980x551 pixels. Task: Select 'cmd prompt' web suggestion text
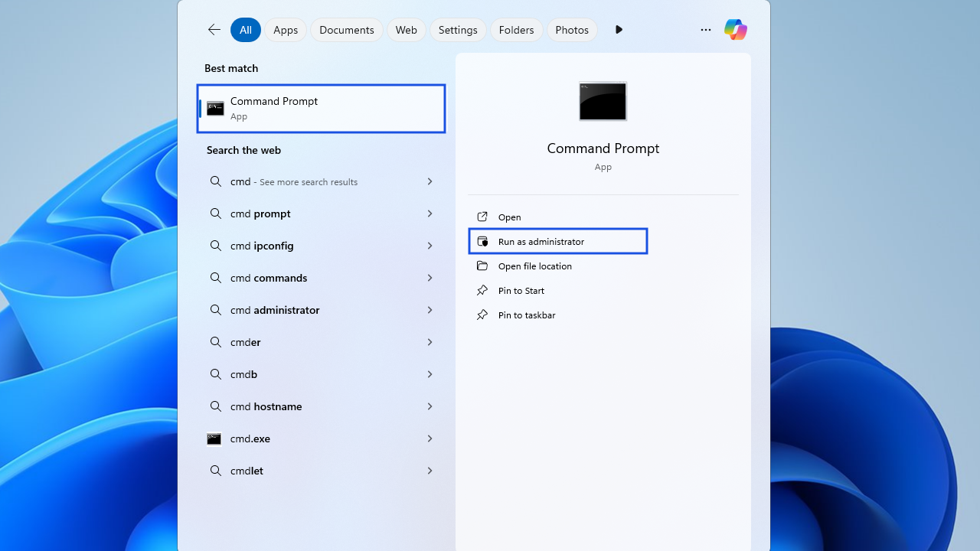tap(260, 214)
